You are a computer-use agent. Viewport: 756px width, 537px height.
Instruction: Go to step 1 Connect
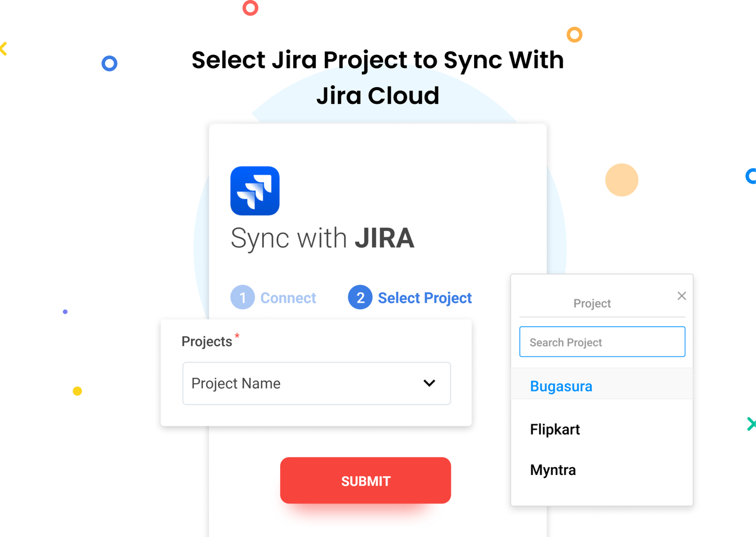[x=273, y=298]
